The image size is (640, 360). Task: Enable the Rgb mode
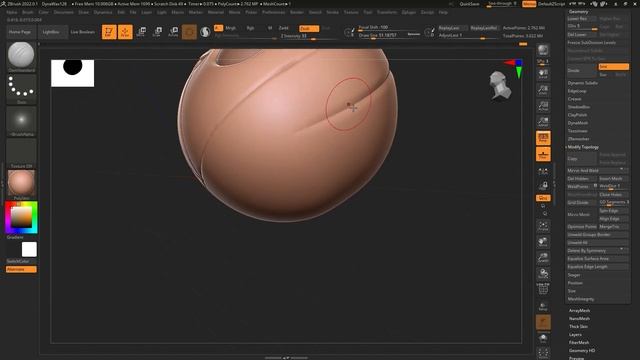[x=250, y=28]
